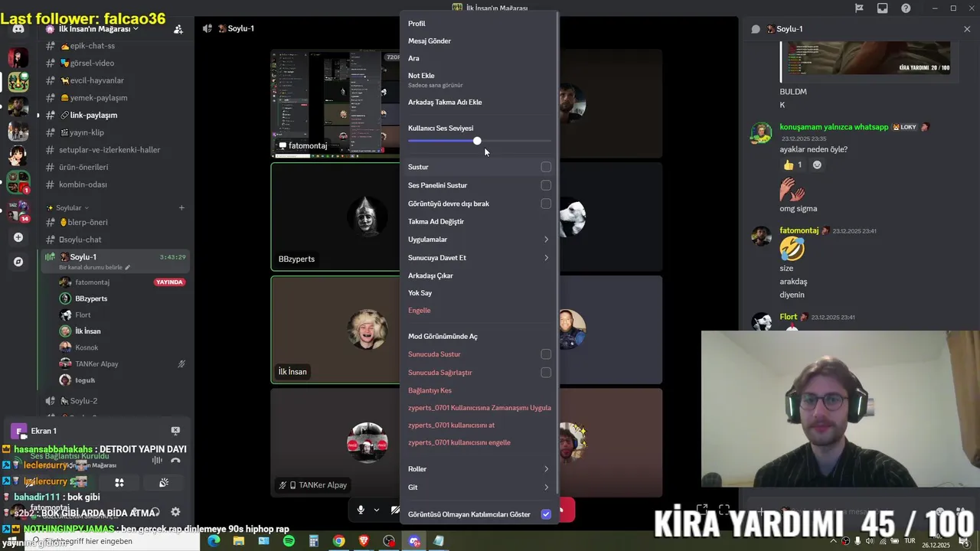This screenshot has width=980, height=551.
Task: Toggle microphone in call controls
Action: 361,510
